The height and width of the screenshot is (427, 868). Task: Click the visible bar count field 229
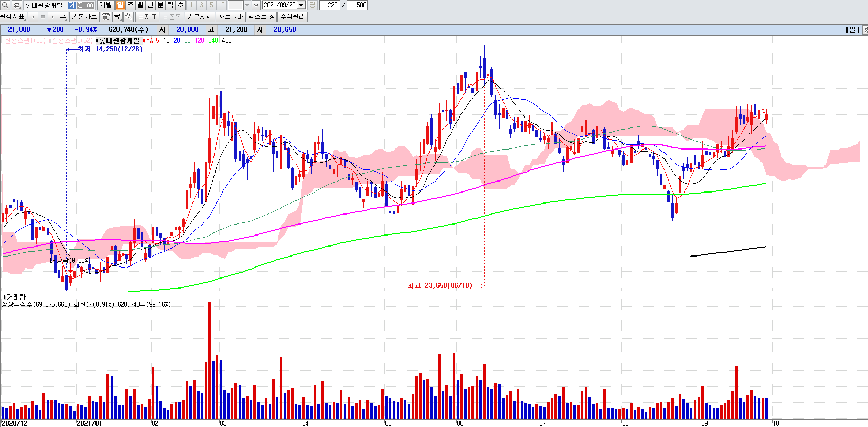330,5
